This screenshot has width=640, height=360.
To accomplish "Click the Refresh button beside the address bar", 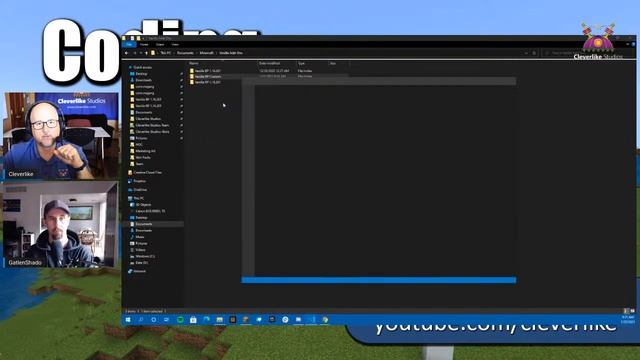I will [534, 53].
